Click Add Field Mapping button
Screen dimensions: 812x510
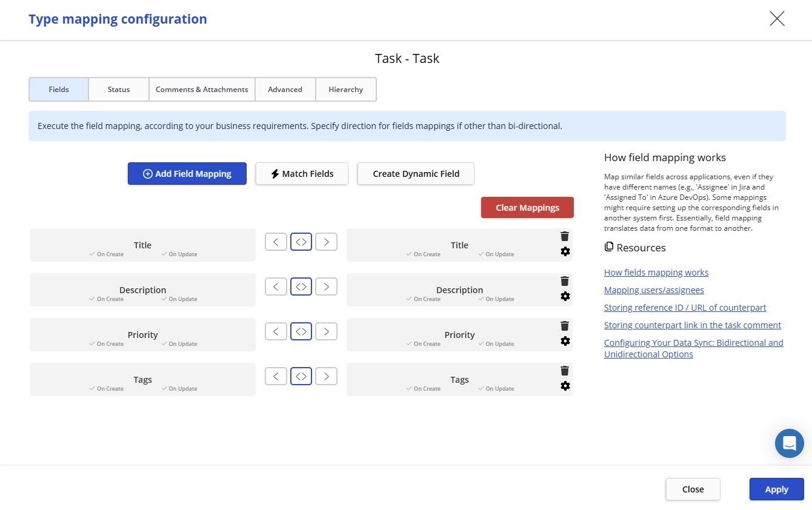187,173
